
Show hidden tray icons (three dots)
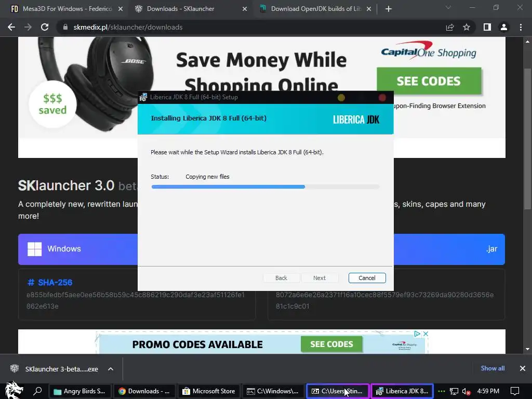point(442,391)
